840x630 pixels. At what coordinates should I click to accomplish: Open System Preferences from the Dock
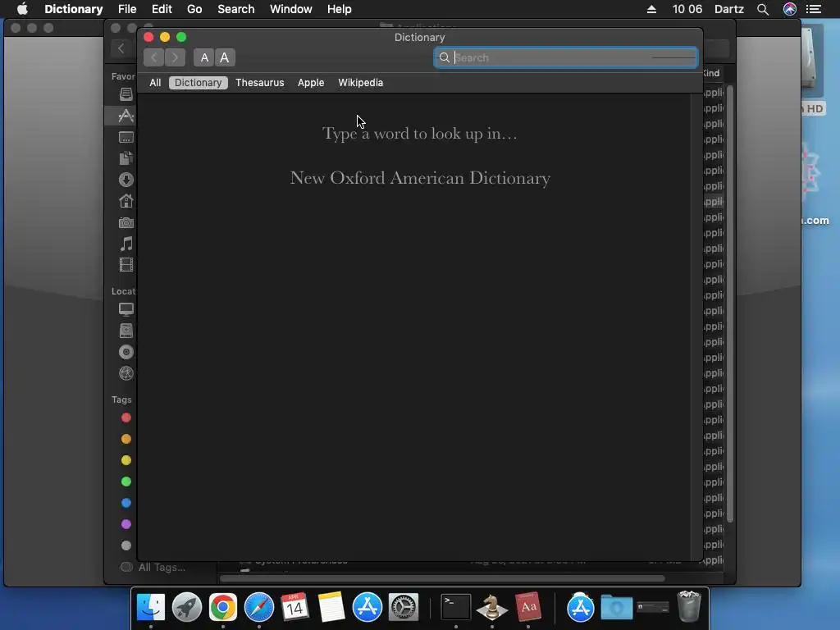[403, 608]
